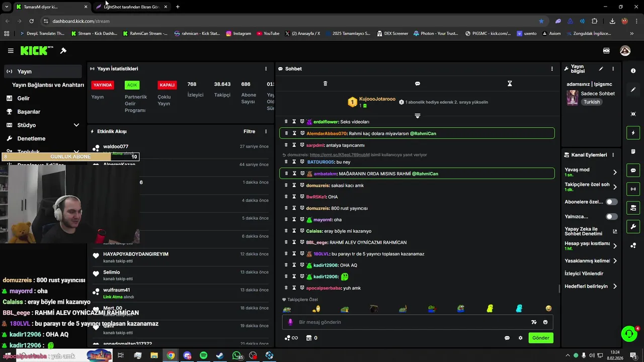Open the Hedefleri belirleyin arrow
This screenshot has height=362, width=644.
pos(615,287)
